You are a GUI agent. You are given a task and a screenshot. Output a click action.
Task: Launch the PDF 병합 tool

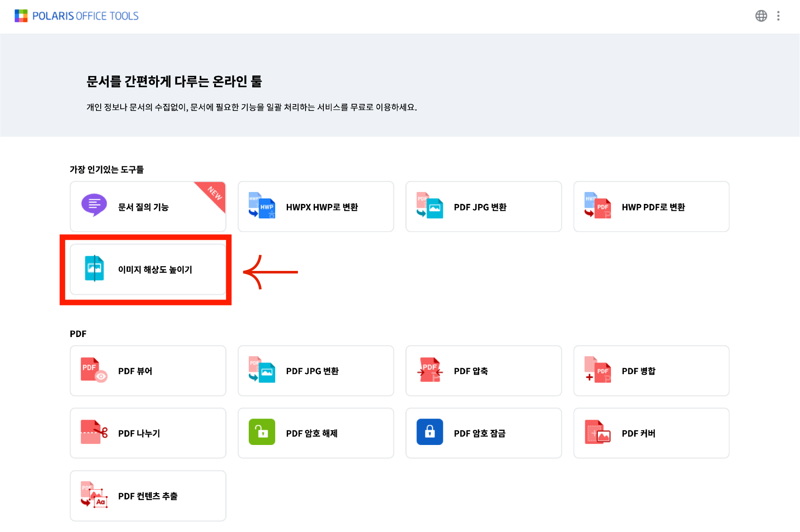point(652,371)
